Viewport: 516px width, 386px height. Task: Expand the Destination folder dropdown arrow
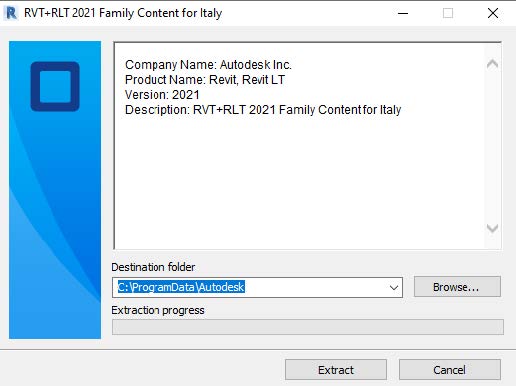394,287
